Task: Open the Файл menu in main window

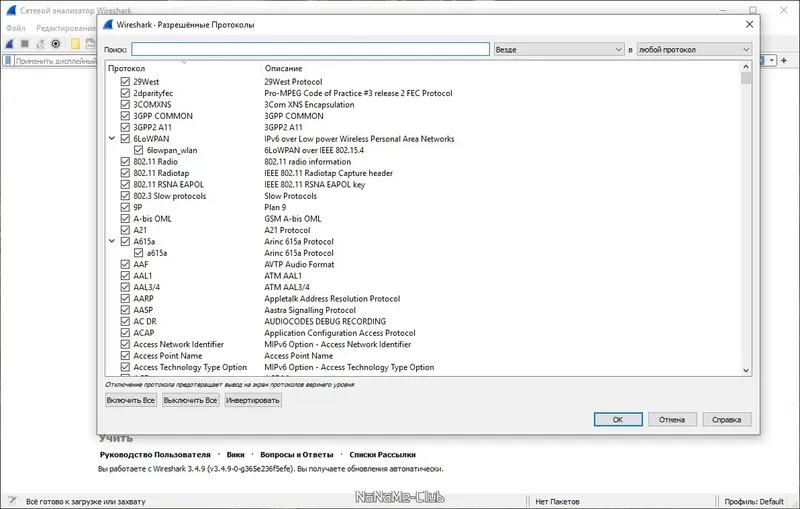Action: click(x=16, y=28)
